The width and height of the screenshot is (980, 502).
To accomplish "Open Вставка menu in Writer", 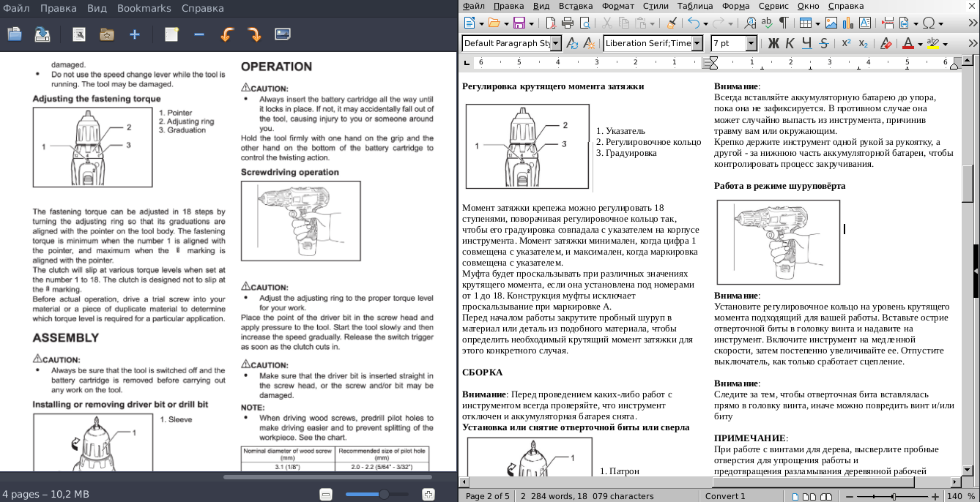I will tap(576, 6).
